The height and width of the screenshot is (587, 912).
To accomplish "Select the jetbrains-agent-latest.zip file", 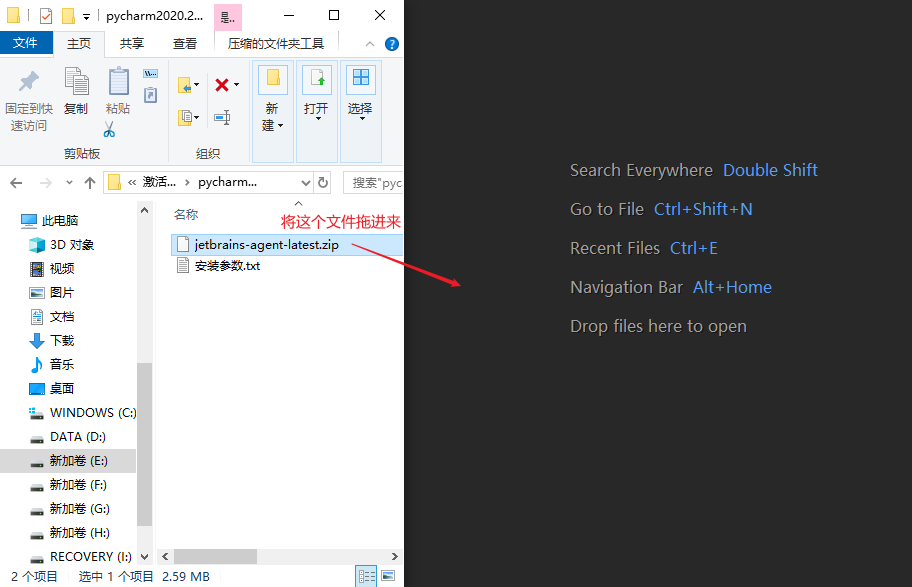I will [287, 245].
